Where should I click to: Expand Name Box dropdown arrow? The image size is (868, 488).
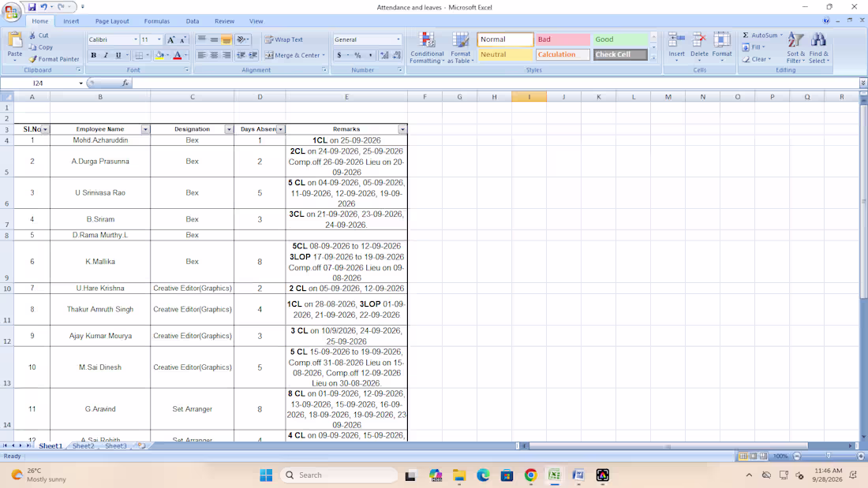coord(80,84)
